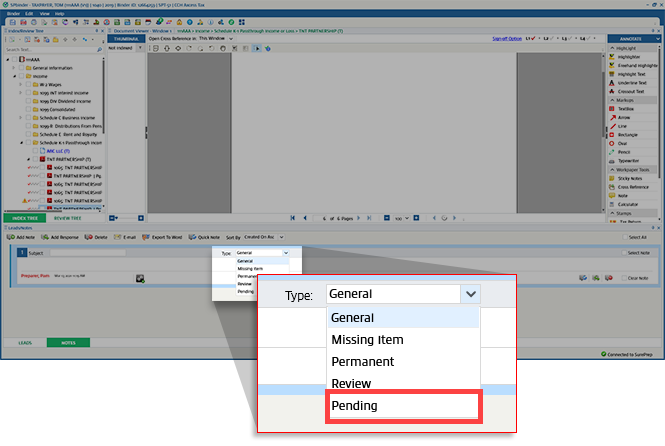Screen dimensions: 665x446
Task: Open the enlarged Type dropdown arrow
Action: click(469, 294)
